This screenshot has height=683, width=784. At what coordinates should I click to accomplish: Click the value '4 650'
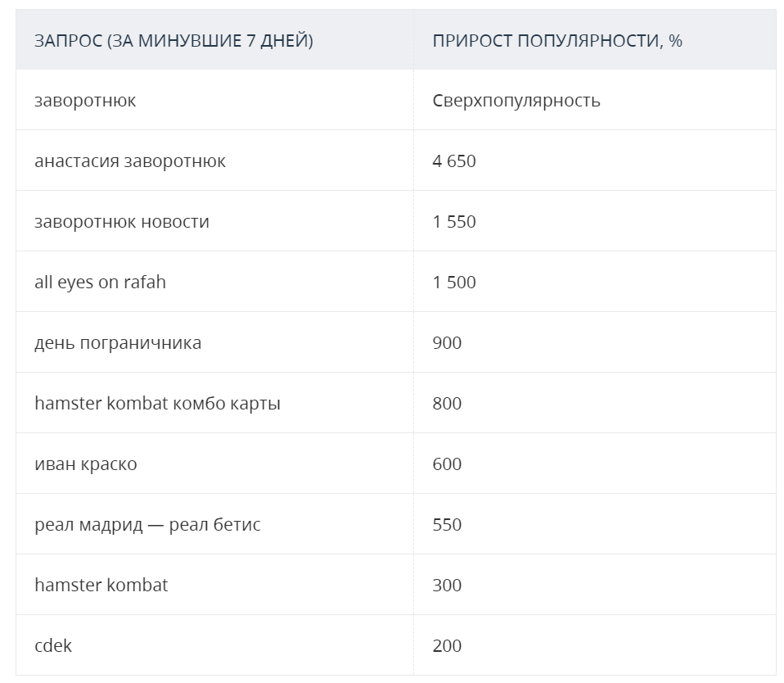454,161
